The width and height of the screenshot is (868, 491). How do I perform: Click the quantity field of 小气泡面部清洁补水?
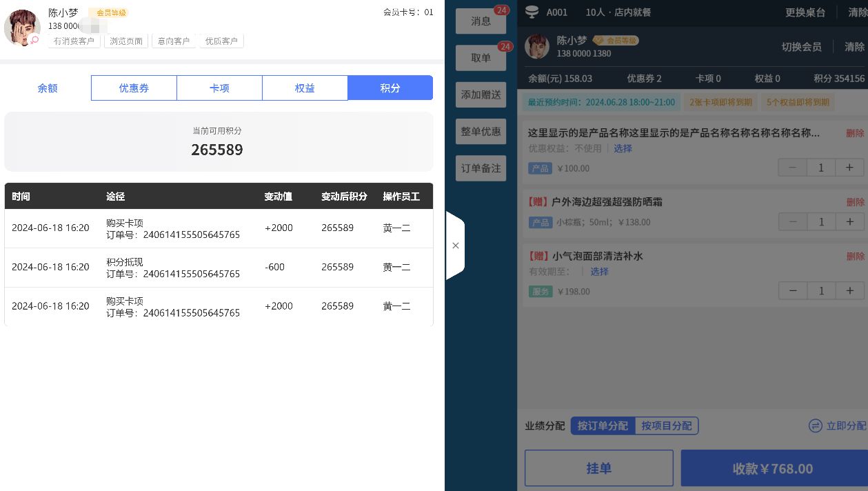[821, 291]
